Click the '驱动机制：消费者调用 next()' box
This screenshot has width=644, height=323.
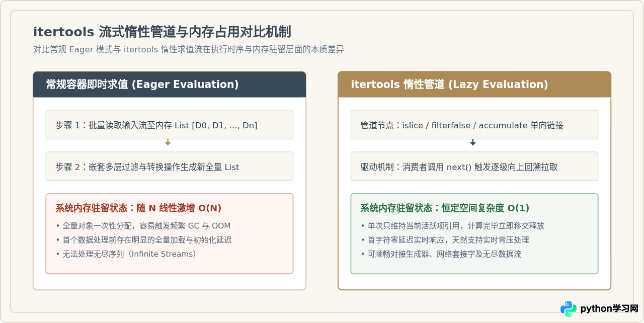tap(474, 167)
